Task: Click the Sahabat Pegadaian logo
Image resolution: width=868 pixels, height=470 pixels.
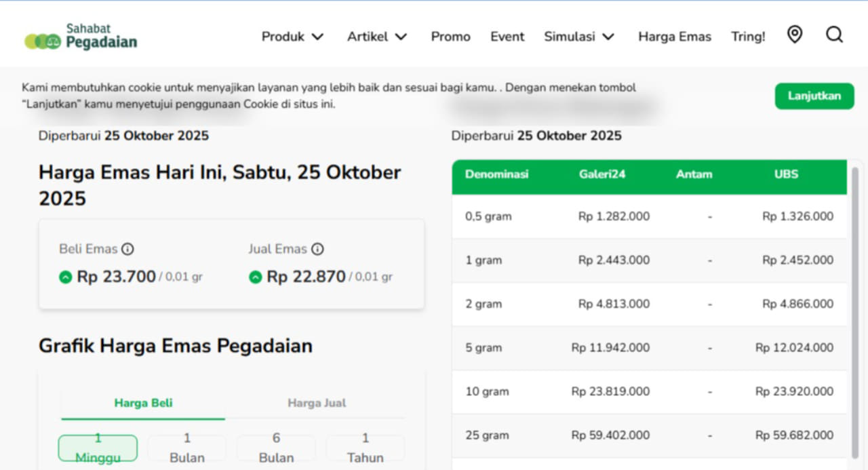Action: [x=81, y=37]
